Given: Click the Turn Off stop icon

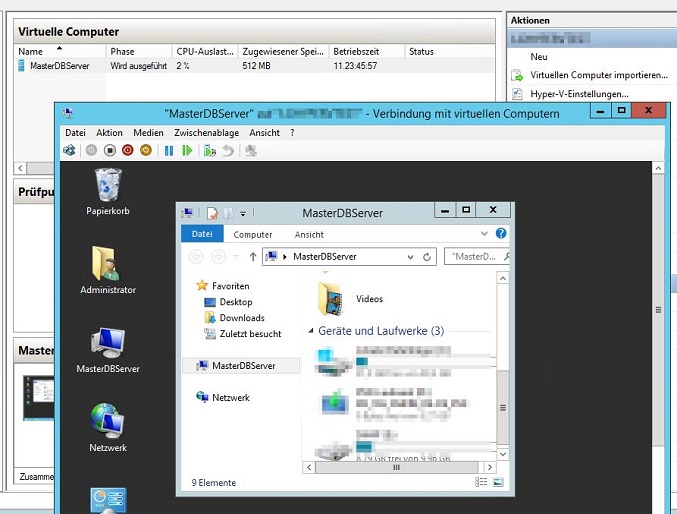Looking at the screenshot, I should click(110, 150).
